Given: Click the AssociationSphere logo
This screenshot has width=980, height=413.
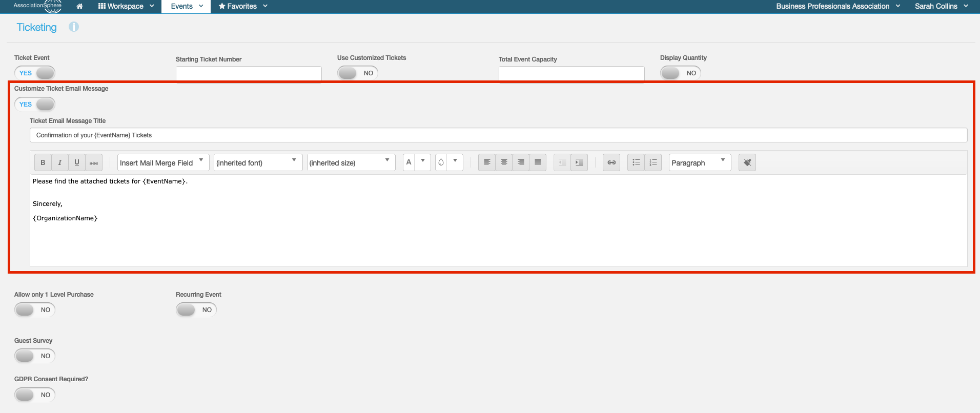Looking at the screenshot, I should 38,6.
